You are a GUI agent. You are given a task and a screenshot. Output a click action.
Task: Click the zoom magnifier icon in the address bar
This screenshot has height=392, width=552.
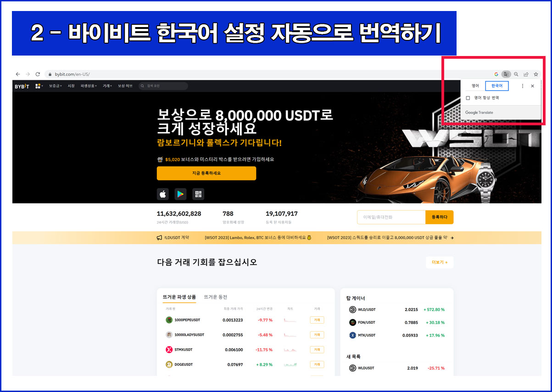click(x=516, y=74)
